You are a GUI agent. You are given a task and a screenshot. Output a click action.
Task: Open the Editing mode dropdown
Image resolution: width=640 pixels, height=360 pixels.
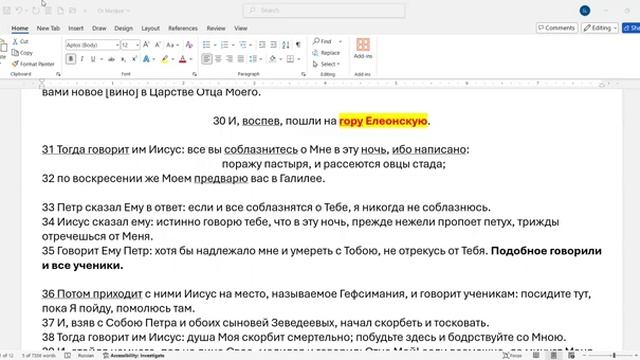pos(600,28)
